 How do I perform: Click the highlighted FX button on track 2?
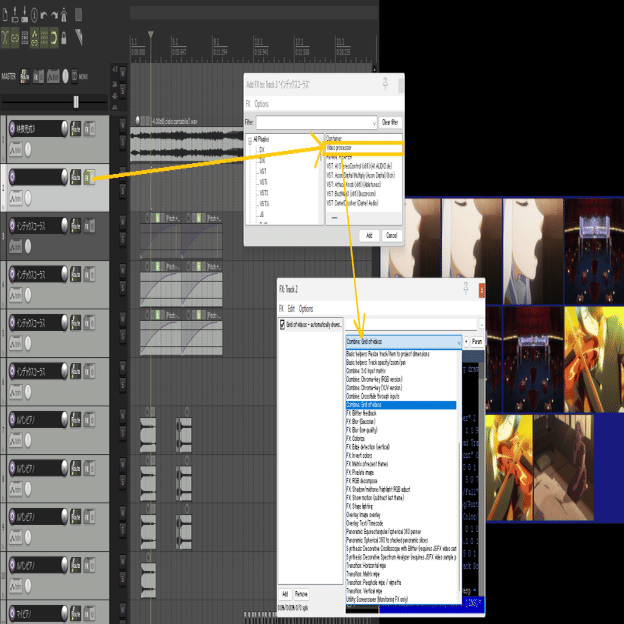89,177
